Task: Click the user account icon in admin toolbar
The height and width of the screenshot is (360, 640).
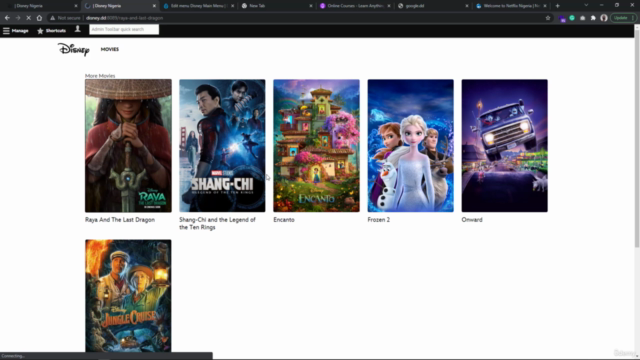Action: point(78,29)
